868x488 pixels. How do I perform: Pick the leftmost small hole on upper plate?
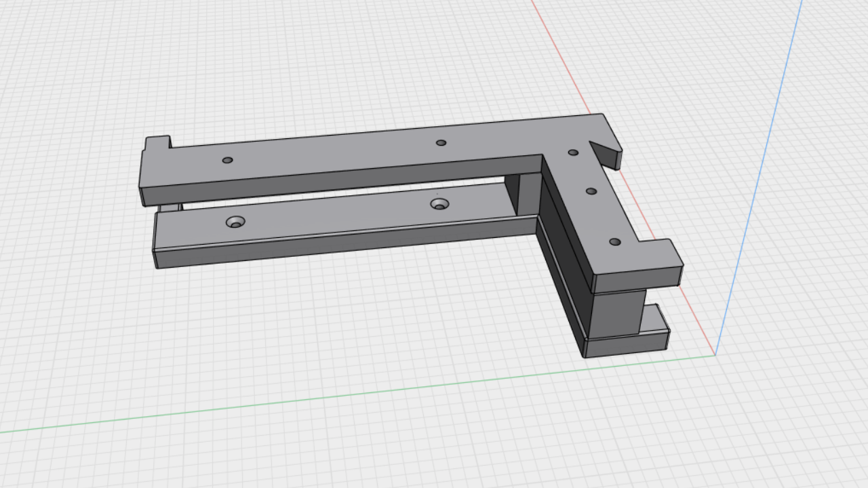227,160
